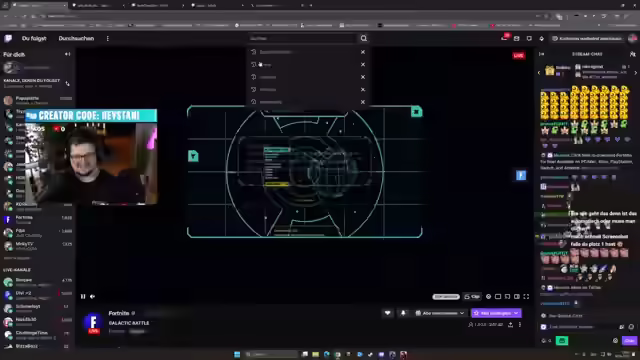Show next gift leaderboard entry
640x360 pixels.
pos(636,73)
